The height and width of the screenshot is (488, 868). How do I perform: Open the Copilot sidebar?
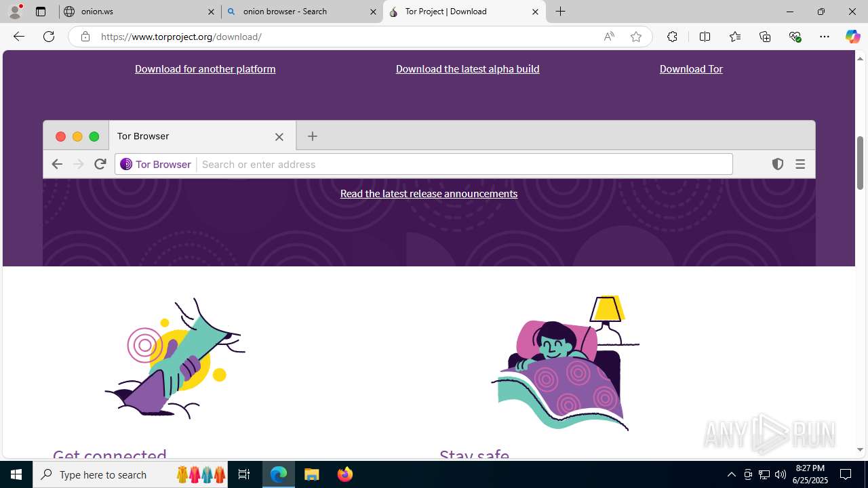pyautogui.click(x=852, y=37)
